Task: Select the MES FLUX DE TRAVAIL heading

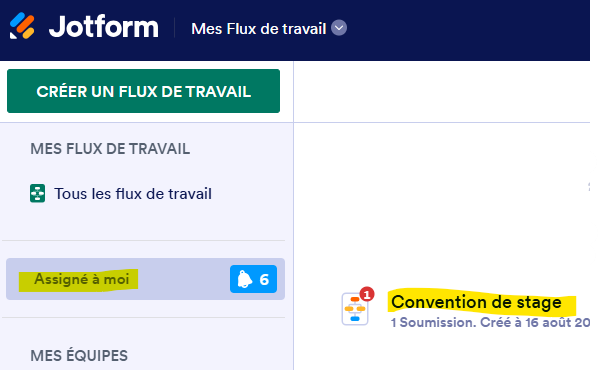Action: click(110, 149)
